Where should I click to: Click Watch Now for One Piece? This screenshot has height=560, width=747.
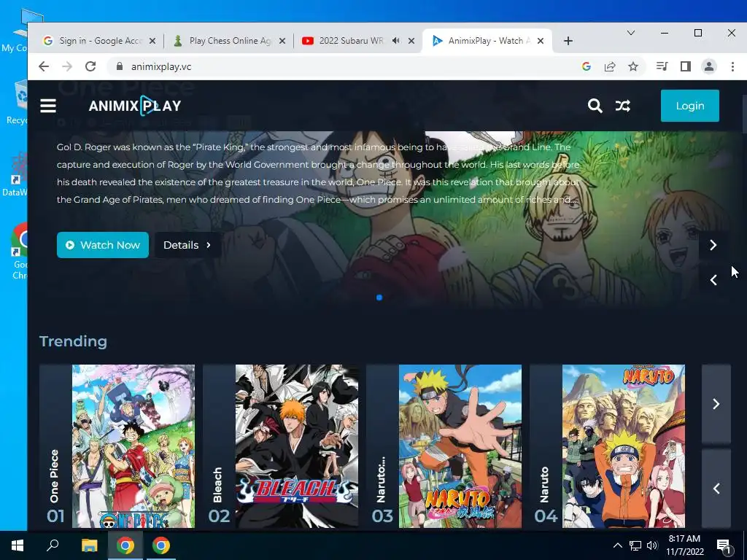tap(102, 245)
